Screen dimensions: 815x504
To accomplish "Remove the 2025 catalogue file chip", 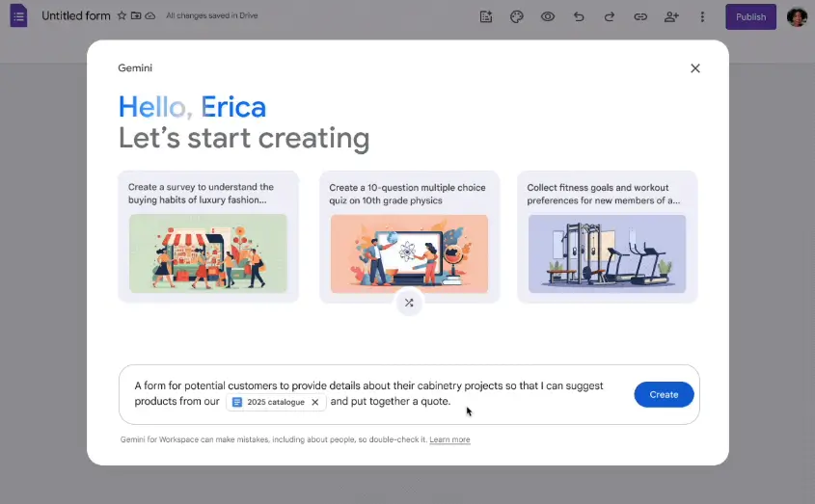I will [315, 402].
